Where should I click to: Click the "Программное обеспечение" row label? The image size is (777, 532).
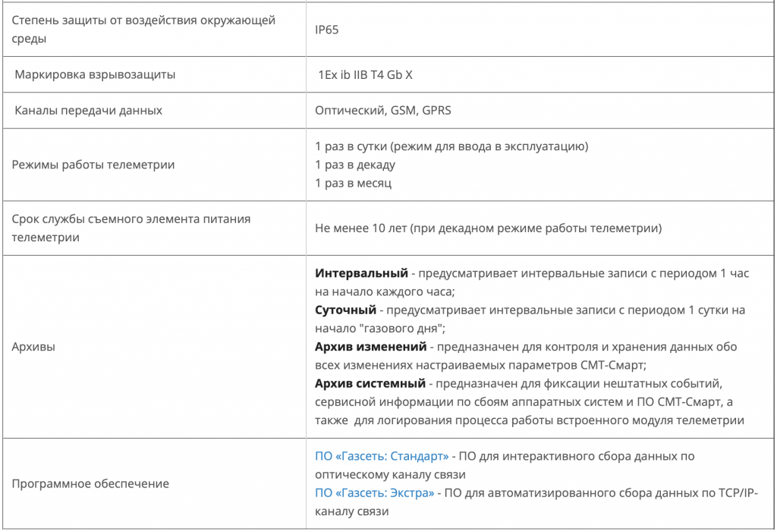90,483
